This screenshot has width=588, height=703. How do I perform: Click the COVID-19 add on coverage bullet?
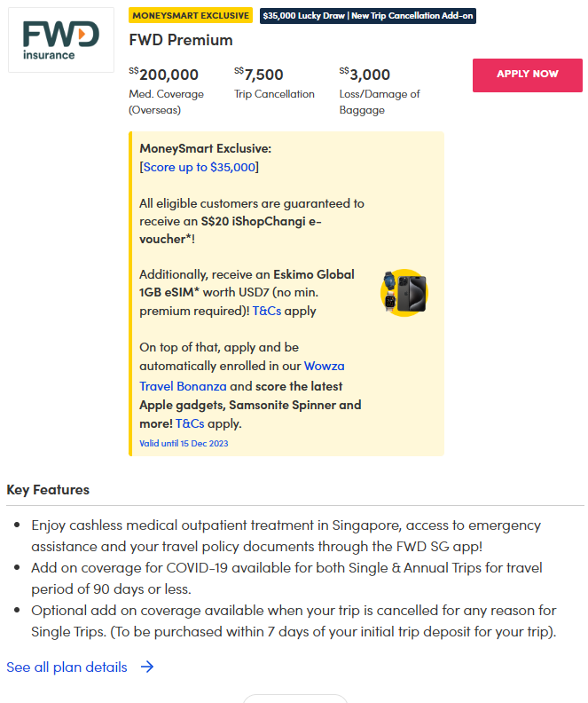pos(286,577)
